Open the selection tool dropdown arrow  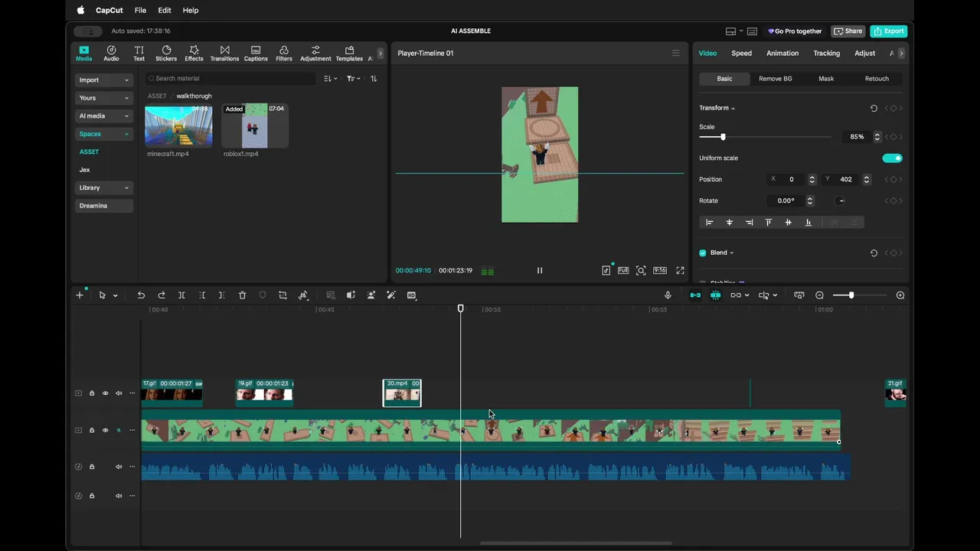[116, 295]
